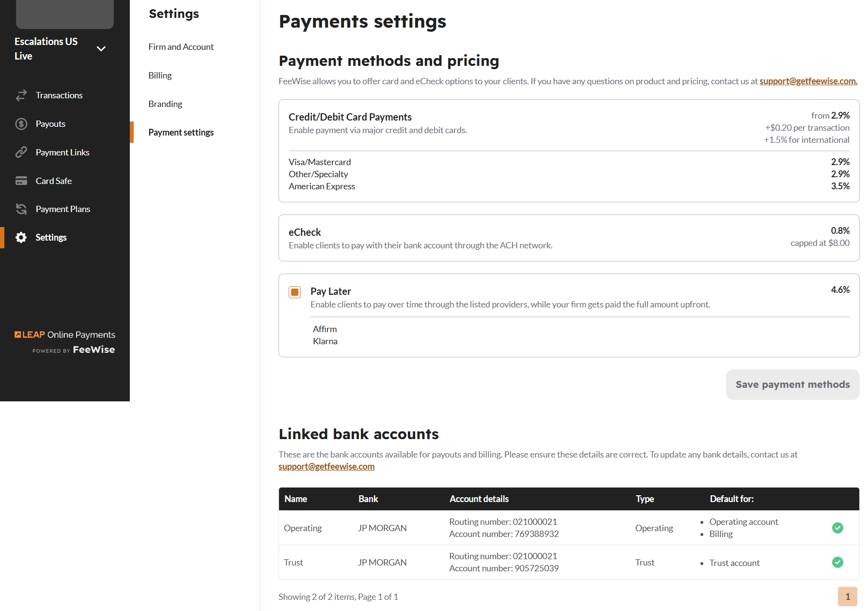868x611 pixels.
Task: Click support email link under Linked bank accounts
Action: click(326, 467)
